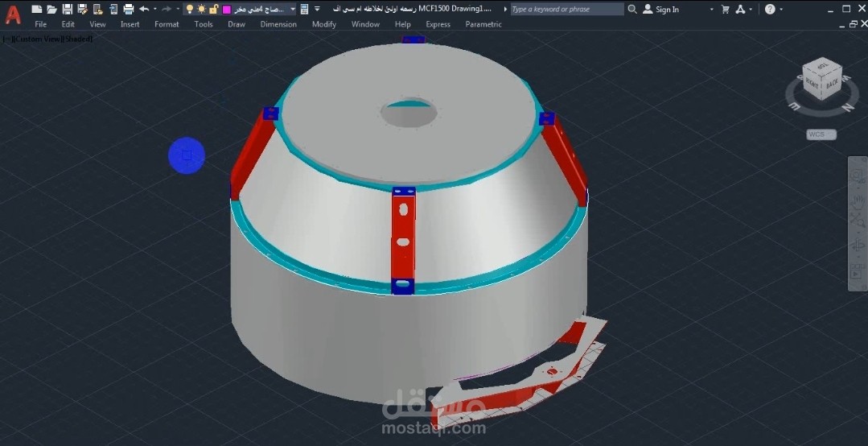Undo the last action
The width and height of the screenshot is (868, 446).
(x=144, y=9)
